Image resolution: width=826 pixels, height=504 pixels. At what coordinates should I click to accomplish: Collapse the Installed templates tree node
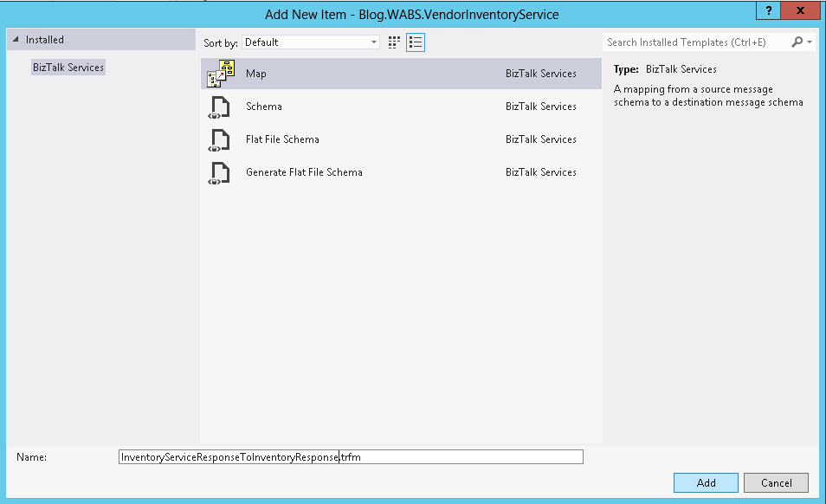16,40
